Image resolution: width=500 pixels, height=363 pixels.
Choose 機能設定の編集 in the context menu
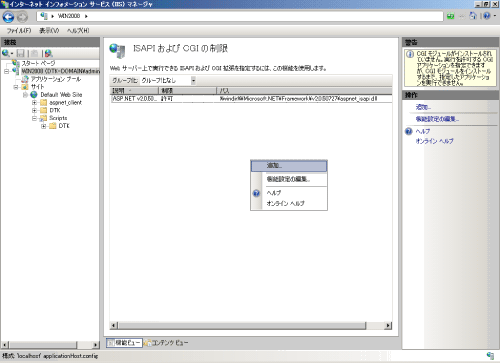[289, 179]
